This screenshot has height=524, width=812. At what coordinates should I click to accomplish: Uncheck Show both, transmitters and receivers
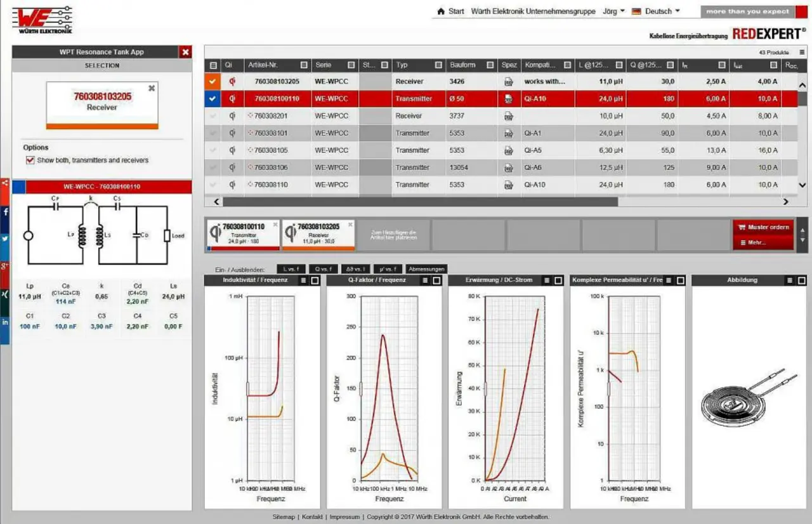click(30, 160)
